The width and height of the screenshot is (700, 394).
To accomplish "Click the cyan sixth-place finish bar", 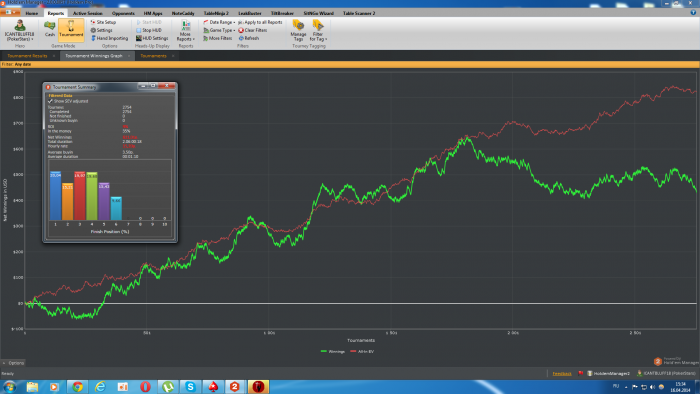I will pos(116,209).
